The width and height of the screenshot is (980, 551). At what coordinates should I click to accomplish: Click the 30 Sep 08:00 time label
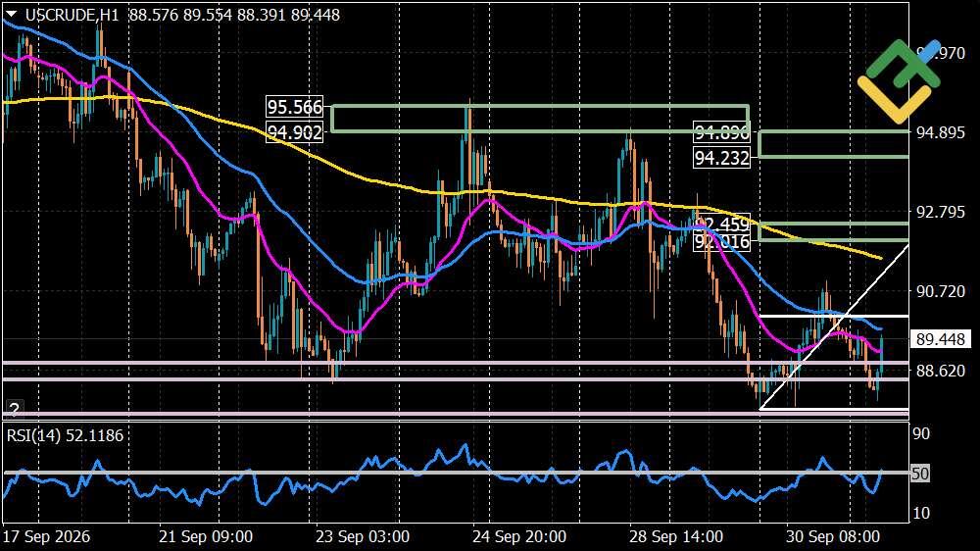833,536
